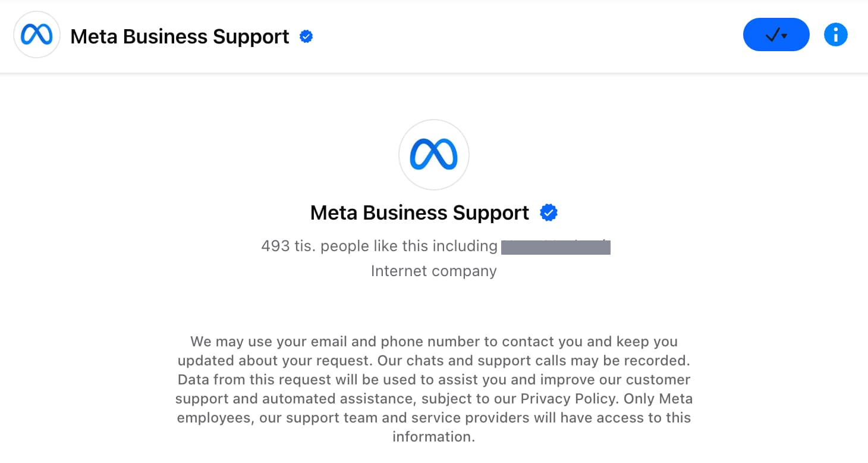Screen dimensions: 868x463
Task: Click the small caret arrow inside the blue button
Action: [x=785, y=36]
